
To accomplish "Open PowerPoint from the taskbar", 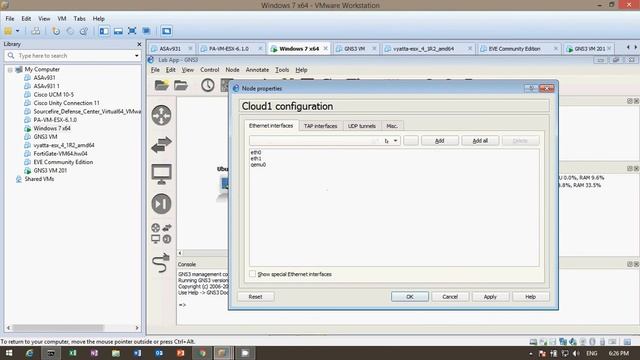I will [x=180, y=353].
